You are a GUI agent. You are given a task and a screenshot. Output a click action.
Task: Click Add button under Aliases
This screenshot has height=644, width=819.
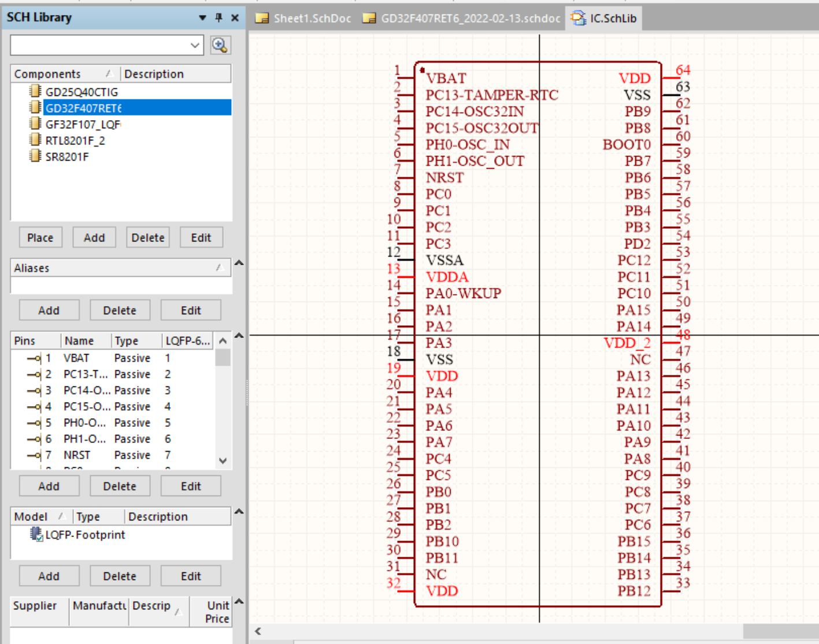click(x=49, y=310)
